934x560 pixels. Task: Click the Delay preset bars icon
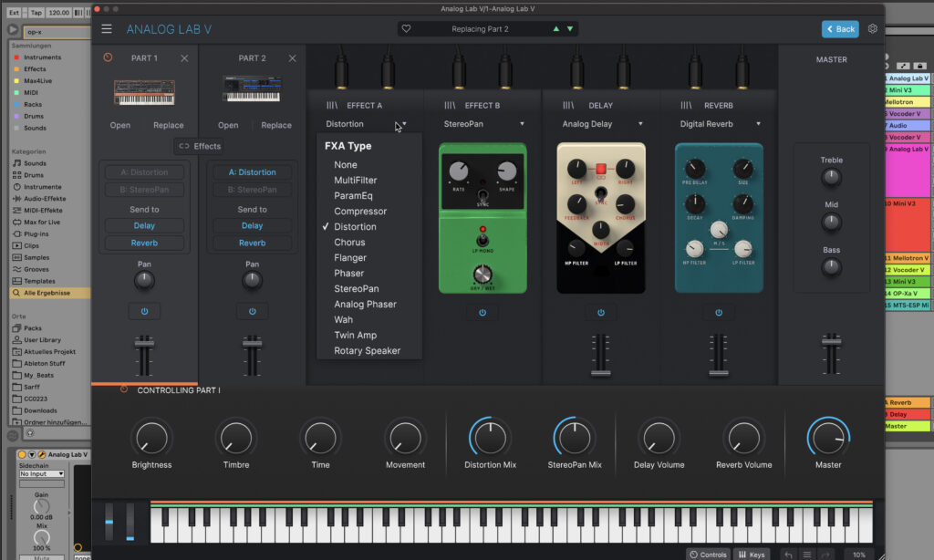(568, 106)
